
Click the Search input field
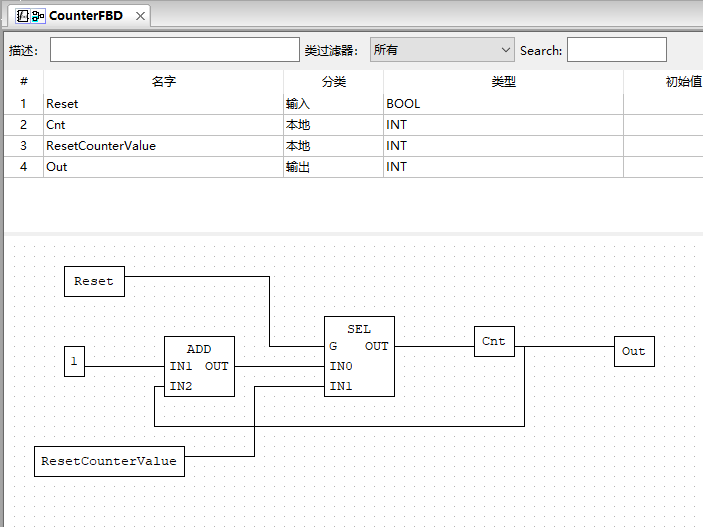(x=616, y=50)
